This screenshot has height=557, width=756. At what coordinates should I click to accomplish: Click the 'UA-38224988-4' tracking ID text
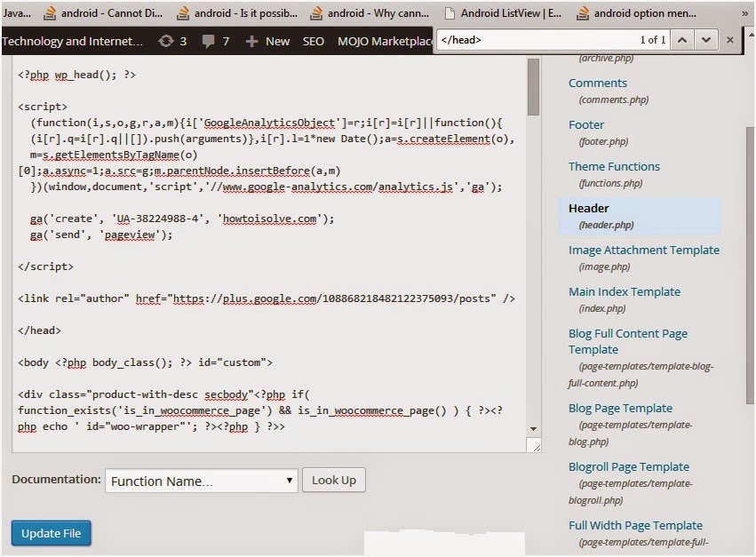[x=157, y=219]
